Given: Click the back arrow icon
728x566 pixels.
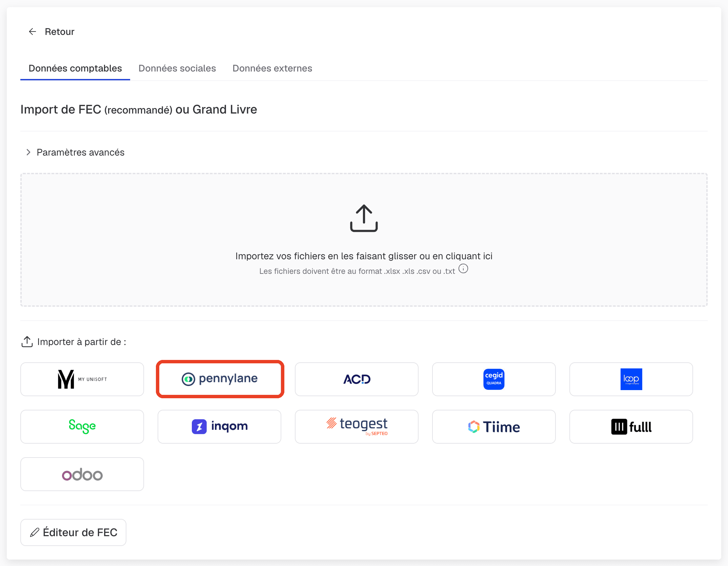Looking at the screenshot, I should pyautogui.click(x=33, y=32).
